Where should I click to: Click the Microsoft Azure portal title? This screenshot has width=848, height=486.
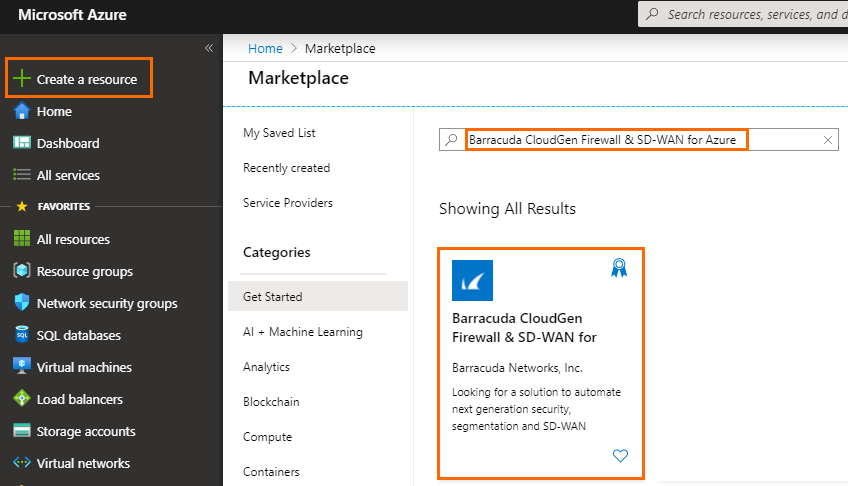[x=72, y=15]
